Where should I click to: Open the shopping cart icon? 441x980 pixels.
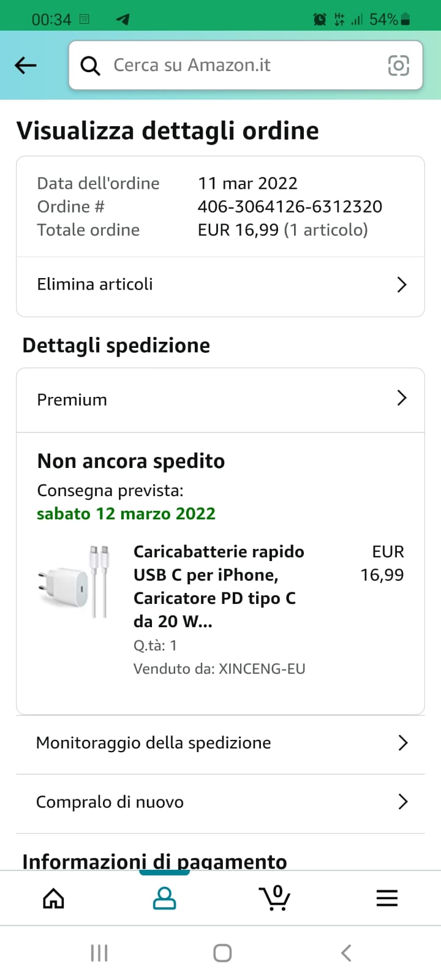[275, 898]
